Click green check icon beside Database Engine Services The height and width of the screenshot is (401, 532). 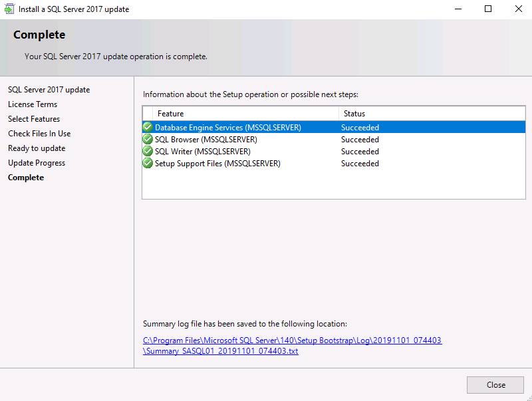pyautogui.click(x=148, y=127)
